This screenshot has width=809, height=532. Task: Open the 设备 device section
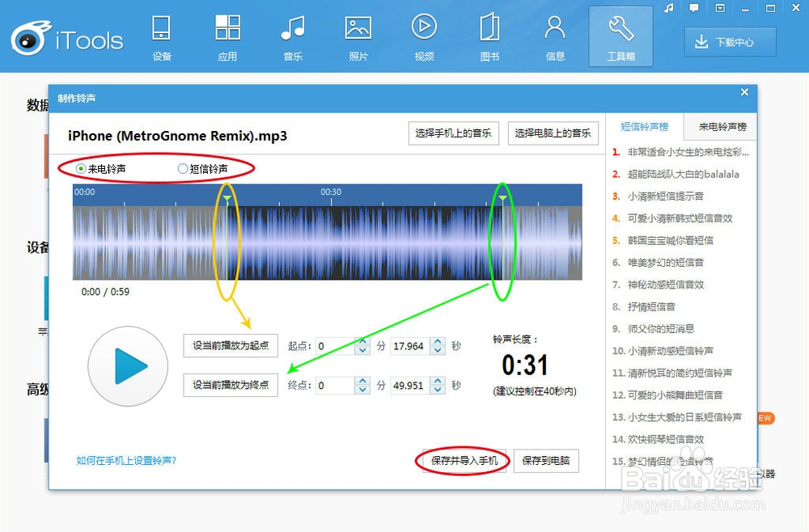162,39
